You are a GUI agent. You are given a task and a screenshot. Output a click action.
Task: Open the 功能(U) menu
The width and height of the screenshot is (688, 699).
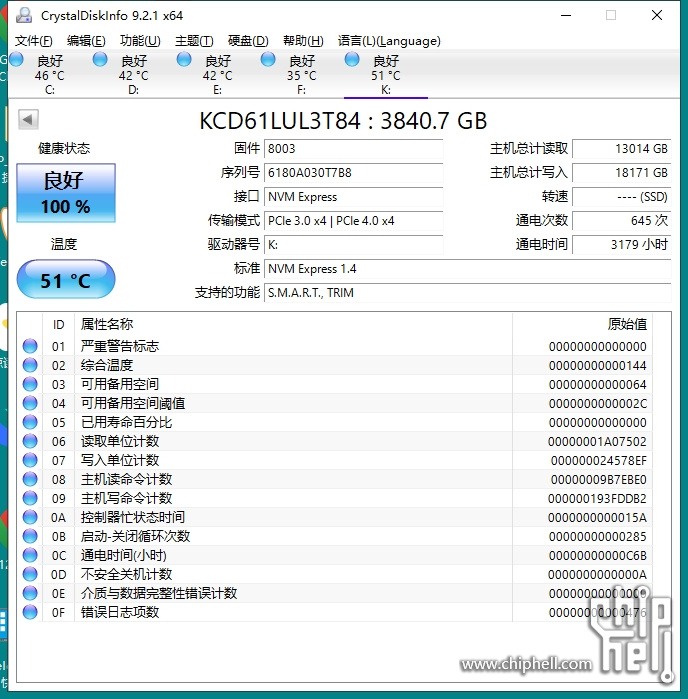140,41
